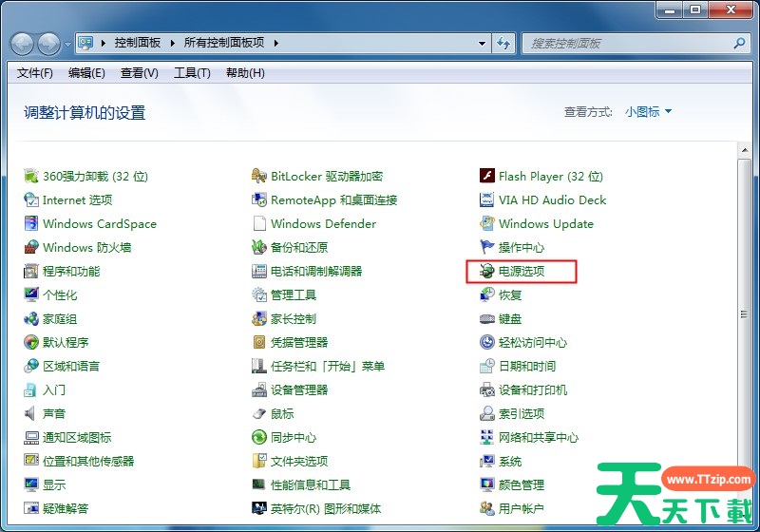Open the 疑难解答 link
The image size is (760, 532).
(66, 509)
